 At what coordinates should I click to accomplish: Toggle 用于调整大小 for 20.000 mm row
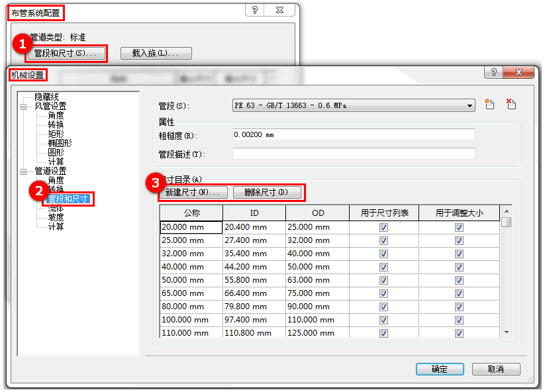point(459,227)
